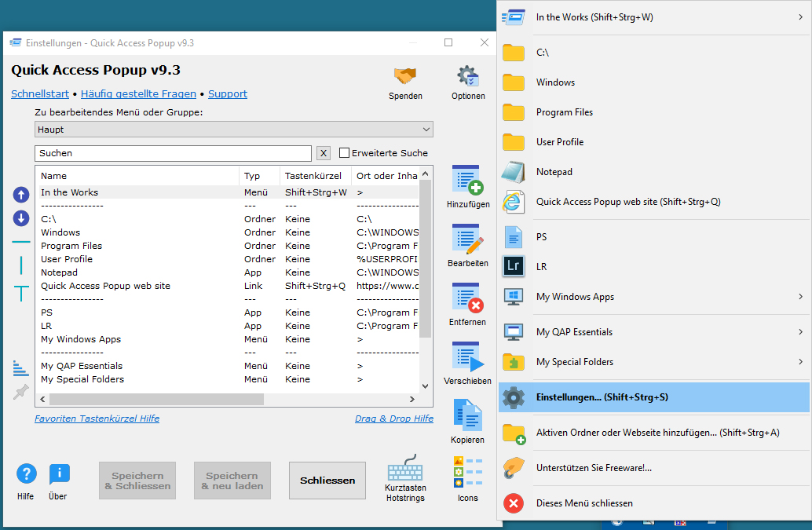Click the red X Dieses Menü schliessen icon

coord(514,503)
